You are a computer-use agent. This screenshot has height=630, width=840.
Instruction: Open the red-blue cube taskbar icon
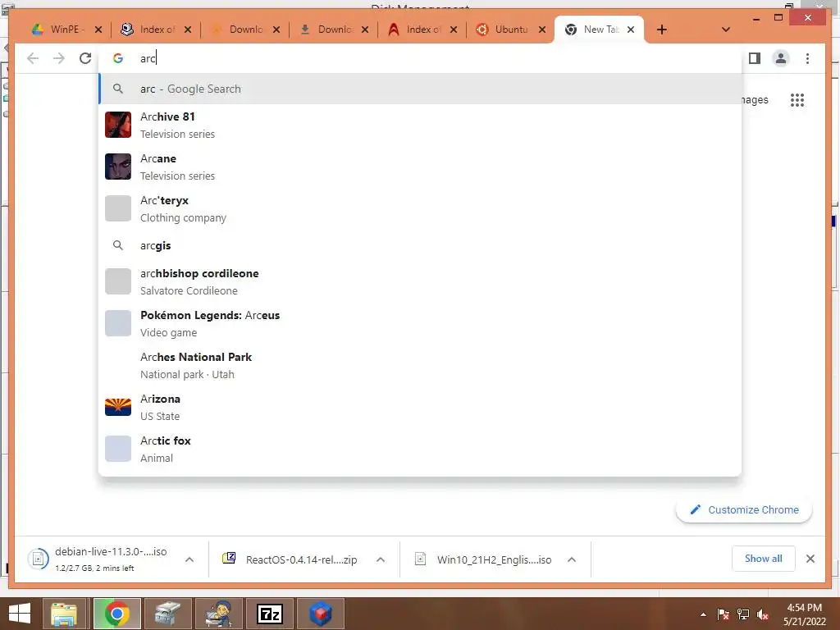(x=321, y=614)
